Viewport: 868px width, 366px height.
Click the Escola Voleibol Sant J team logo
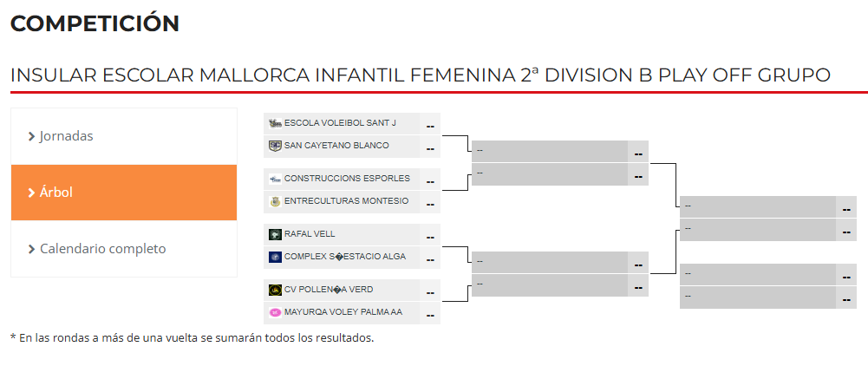pyautogui.click(x=275, y=123)
